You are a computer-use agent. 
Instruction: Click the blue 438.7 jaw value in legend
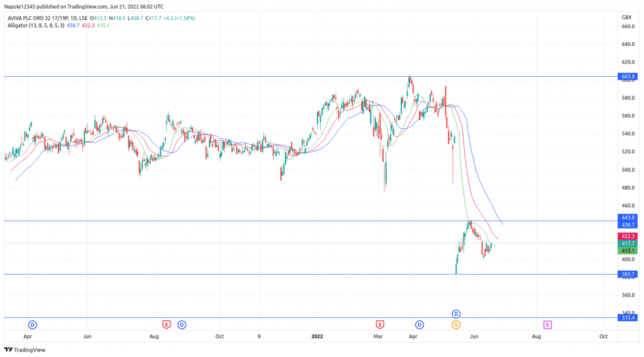[73, 25]
